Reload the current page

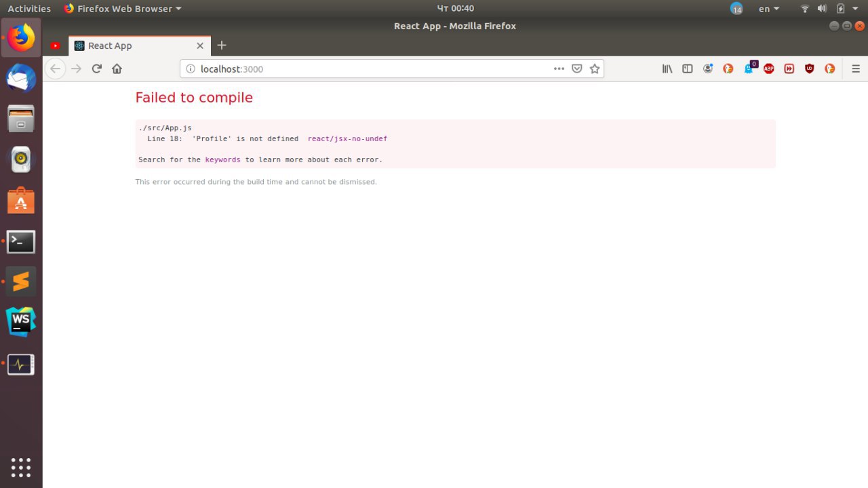(x=97, y=69)
